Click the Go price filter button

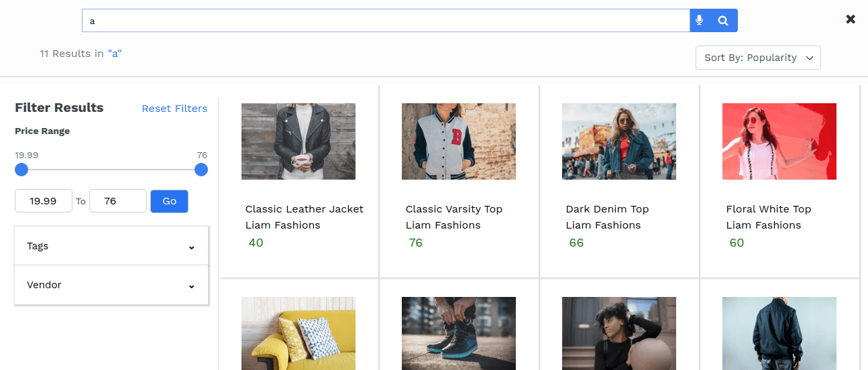click(169, 201)
